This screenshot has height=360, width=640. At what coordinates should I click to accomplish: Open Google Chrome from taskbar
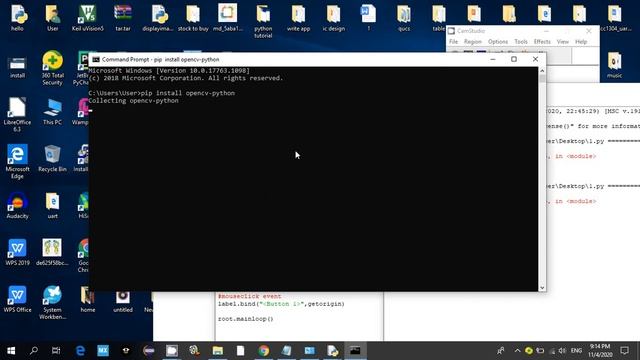pos(264,351)
